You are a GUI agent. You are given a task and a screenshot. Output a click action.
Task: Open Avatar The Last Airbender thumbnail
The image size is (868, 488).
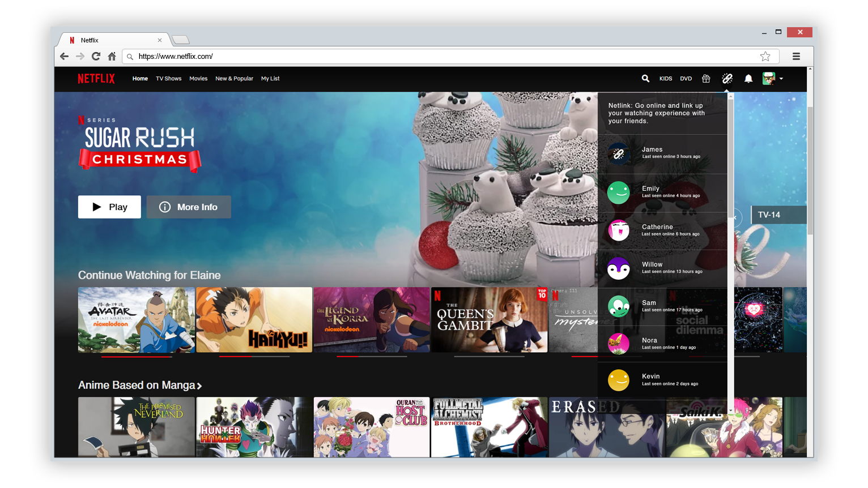(x=137, y=320)
